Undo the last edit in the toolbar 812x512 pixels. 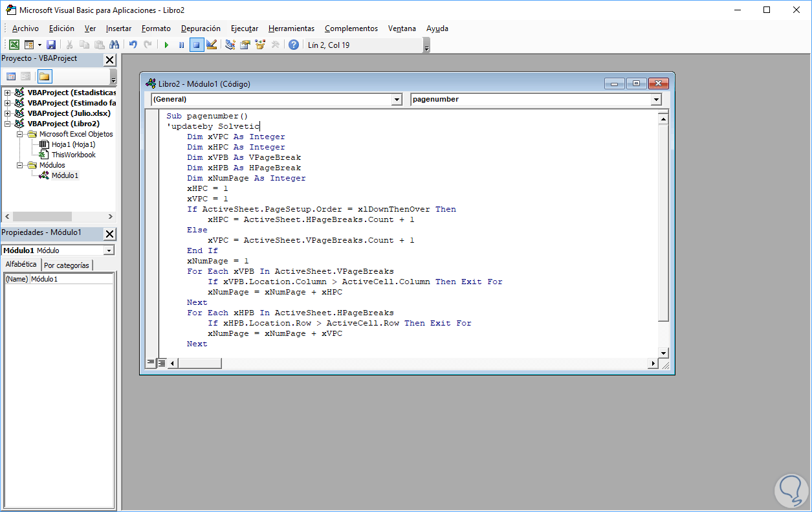click(x=133, y=45)
